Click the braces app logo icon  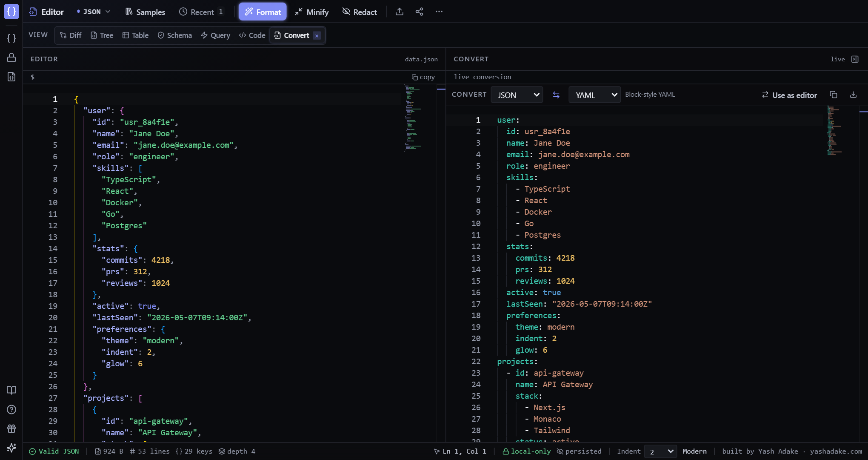[11, 11]
